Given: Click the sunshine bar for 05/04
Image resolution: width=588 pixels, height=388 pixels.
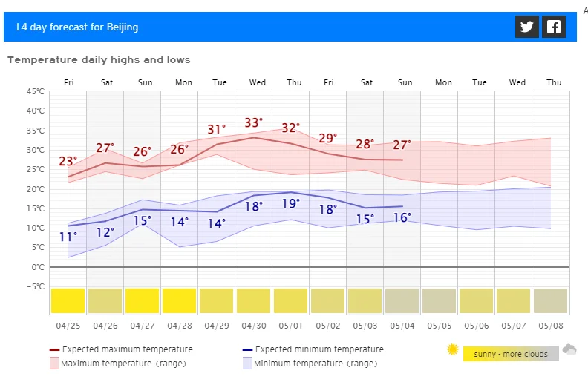Looking at the screenshot, I should point(402,300).
